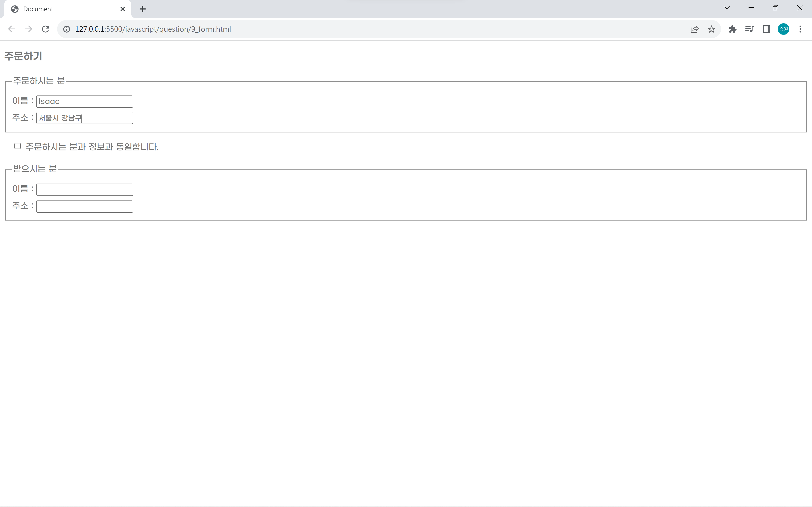Focus the recipient name input field
This screenshot has height=507, width=812.
85,190
